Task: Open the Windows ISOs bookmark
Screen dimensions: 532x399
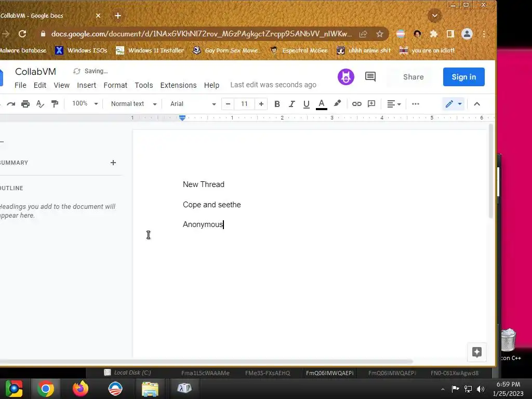Action: (x=81, y=50)
